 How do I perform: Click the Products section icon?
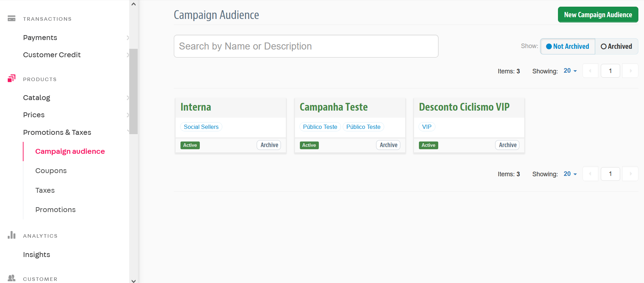pos(12,78)
